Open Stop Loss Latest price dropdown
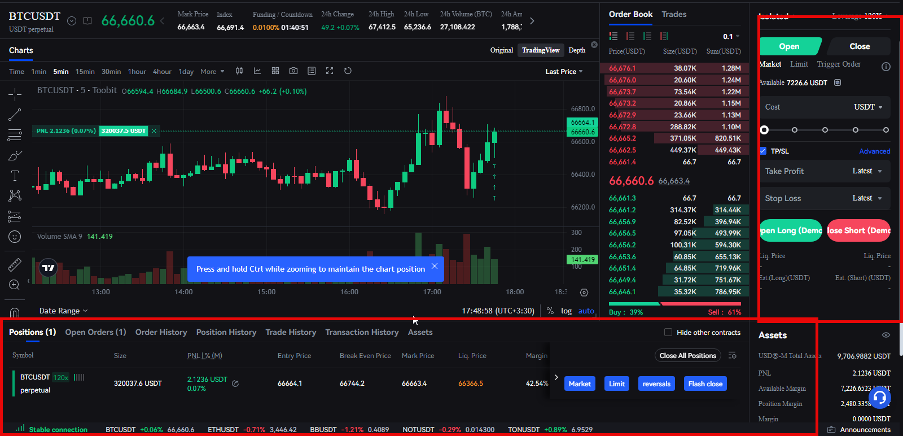The width and height of the screenshot is (904, 436). coord(868,198)
